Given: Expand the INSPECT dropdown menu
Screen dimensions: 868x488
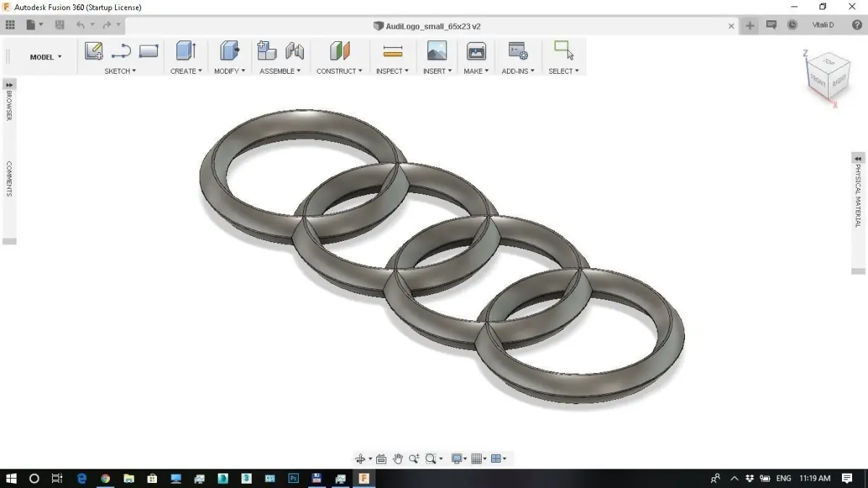Looking at the screenshot, I should pos(392,71).
